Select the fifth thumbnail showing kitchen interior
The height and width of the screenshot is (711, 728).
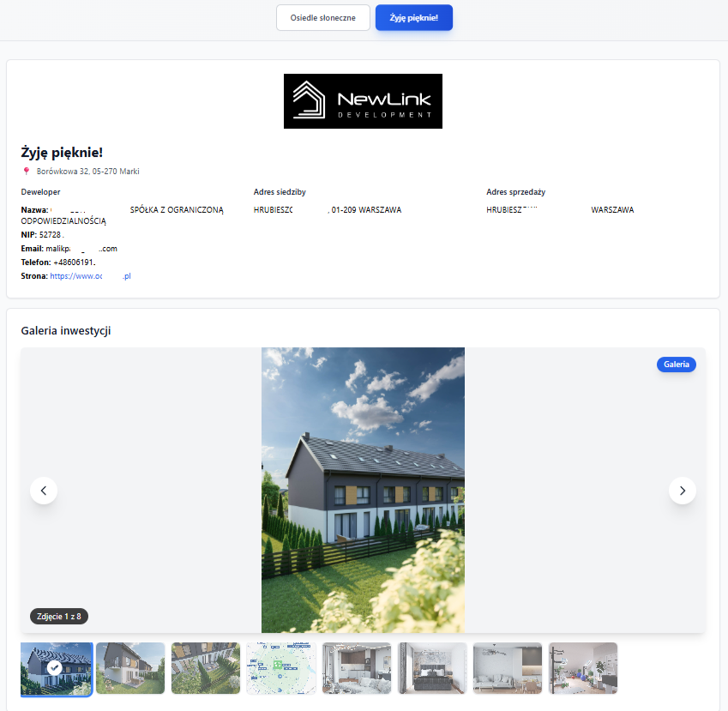(357, 668)
